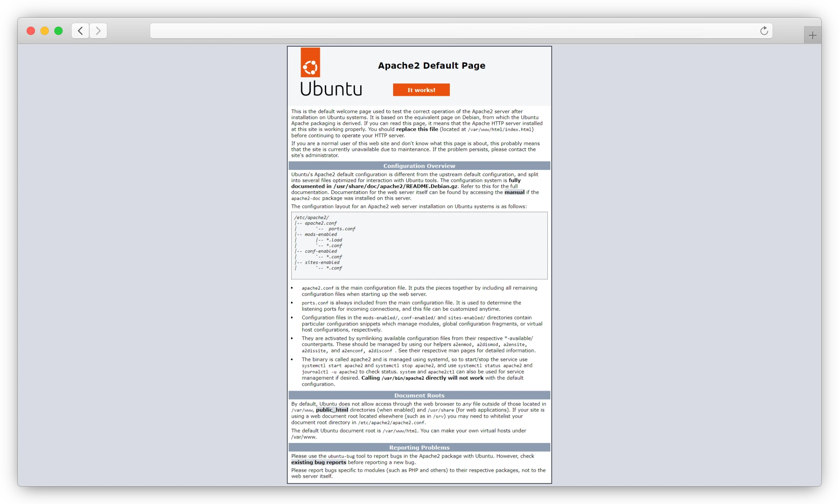Click the green maximize window button
Screen dimensions: 839x504
(x=58, y=31)
